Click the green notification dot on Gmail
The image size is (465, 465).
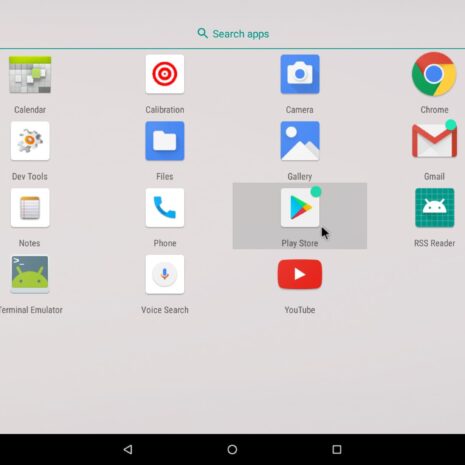(451, 125)
